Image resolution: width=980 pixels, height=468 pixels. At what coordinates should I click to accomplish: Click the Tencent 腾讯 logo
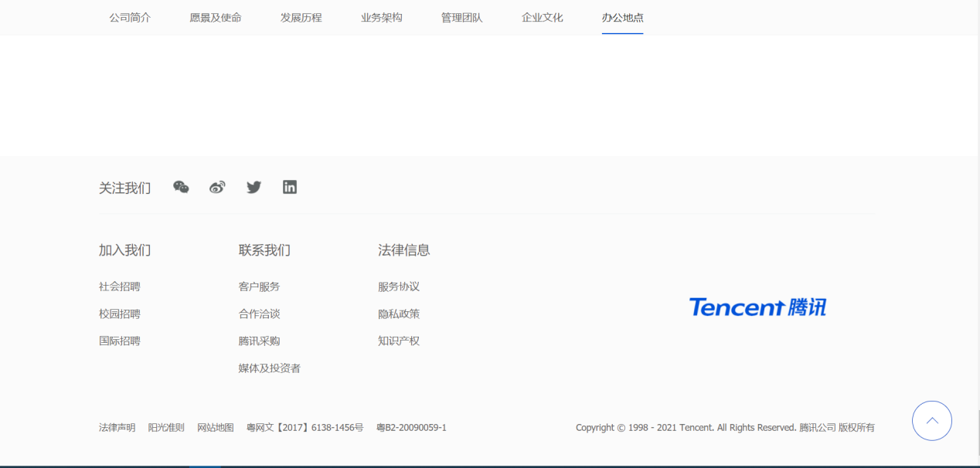(757, 307)
